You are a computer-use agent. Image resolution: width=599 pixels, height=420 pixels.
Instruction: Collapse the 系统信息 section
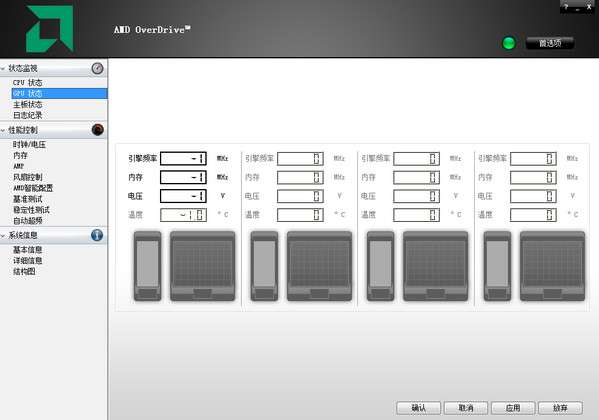(x=3, y=235)
